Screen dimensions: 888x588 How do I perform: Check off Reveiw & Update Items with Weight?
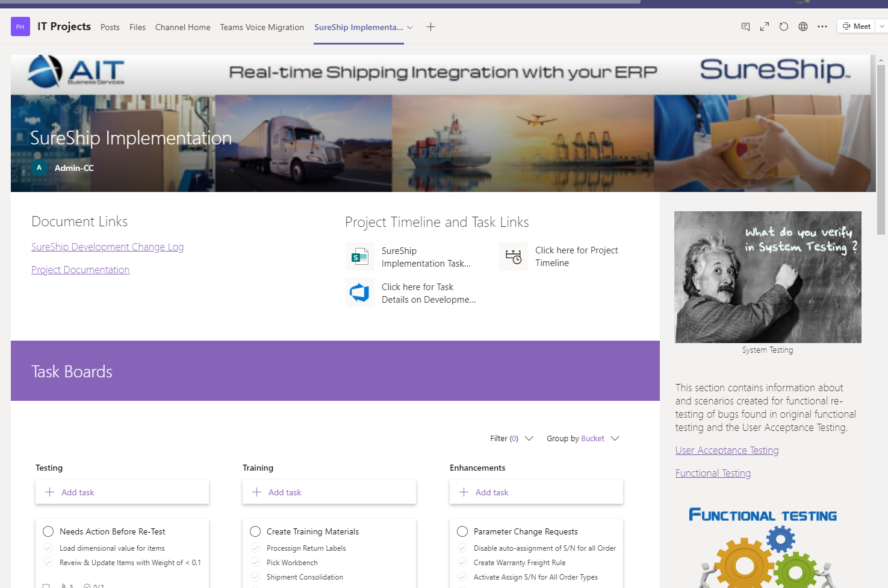pyautogui.click(x=48, y=562)
